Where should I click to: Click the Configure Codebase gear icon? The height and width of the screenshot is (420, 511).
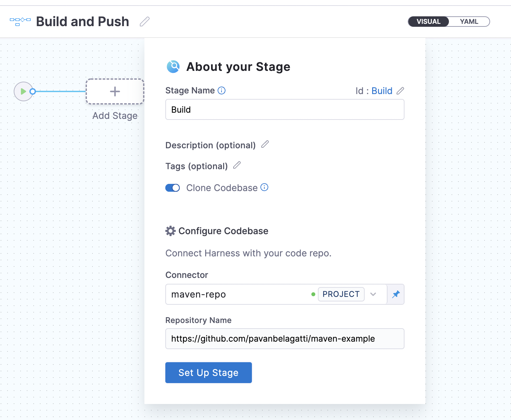tap(170, 231)
